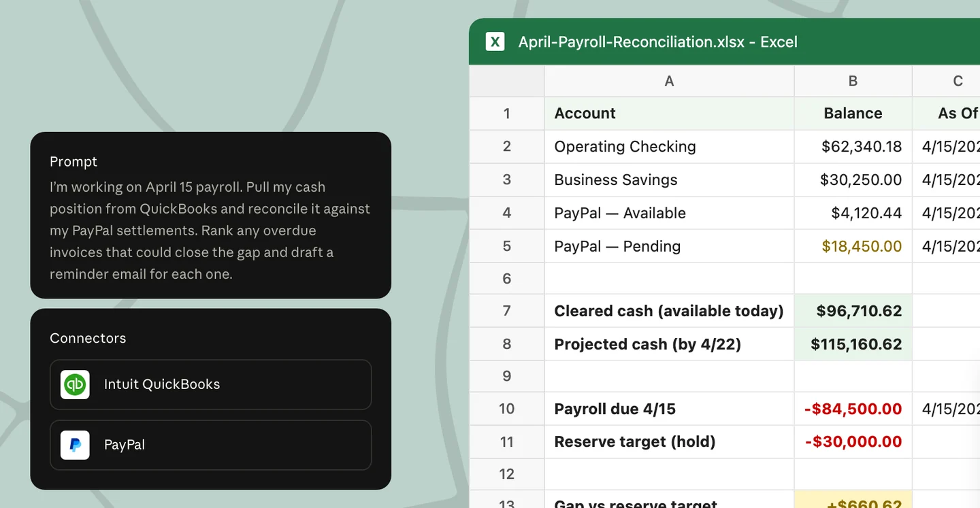
Task: Click the prompt text about April 15 payroll
Action: coord(210,231)
